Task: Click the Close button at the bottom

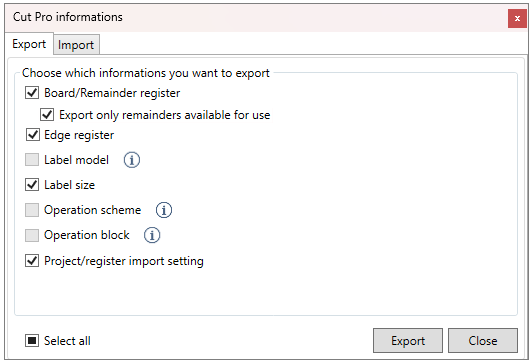Action: point(483,341)
